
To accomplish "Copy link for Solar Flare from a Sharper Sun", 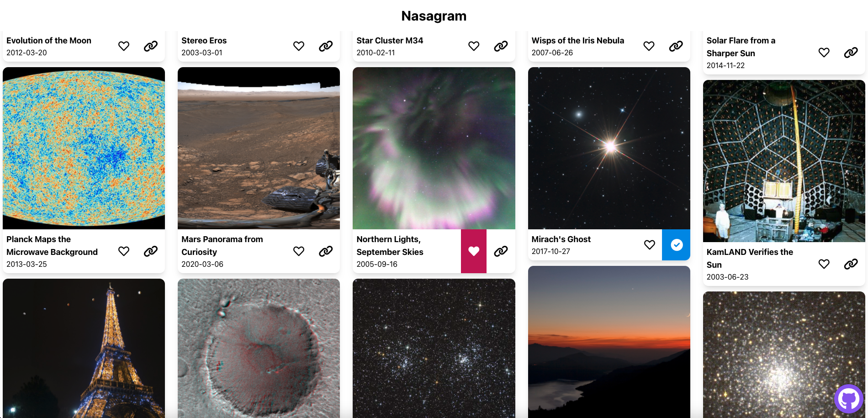I will tap(851, 53).
